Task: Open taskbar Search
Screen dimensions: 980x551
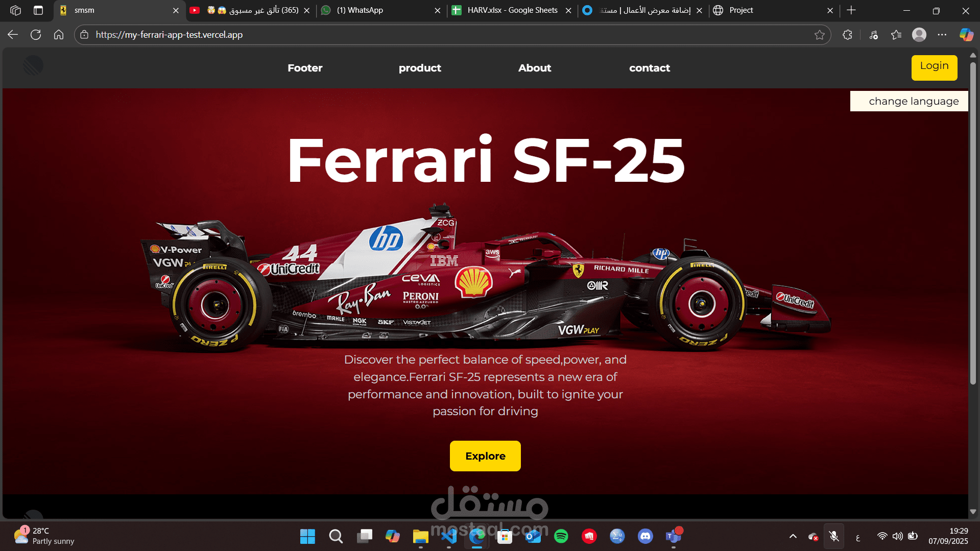Action: point(336,536)
